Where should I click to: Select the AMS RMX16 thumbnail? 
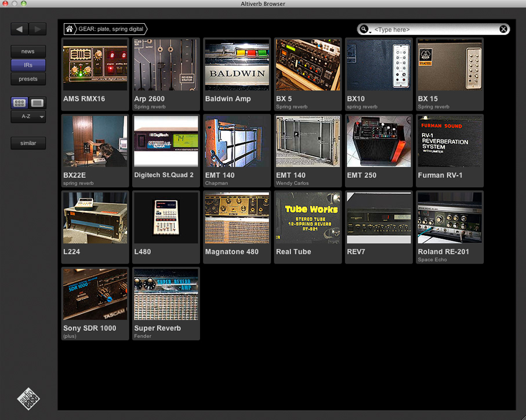click(95, 65)
